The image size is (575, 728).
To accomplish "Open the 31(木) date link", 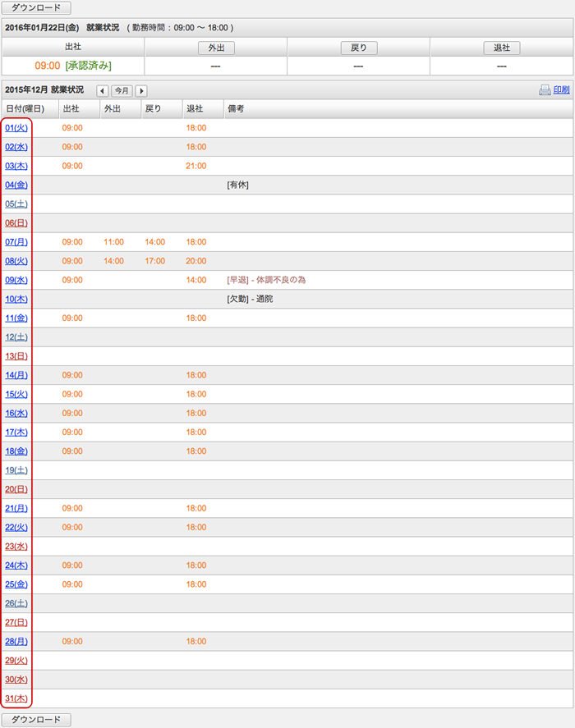I will pos(16,698).
